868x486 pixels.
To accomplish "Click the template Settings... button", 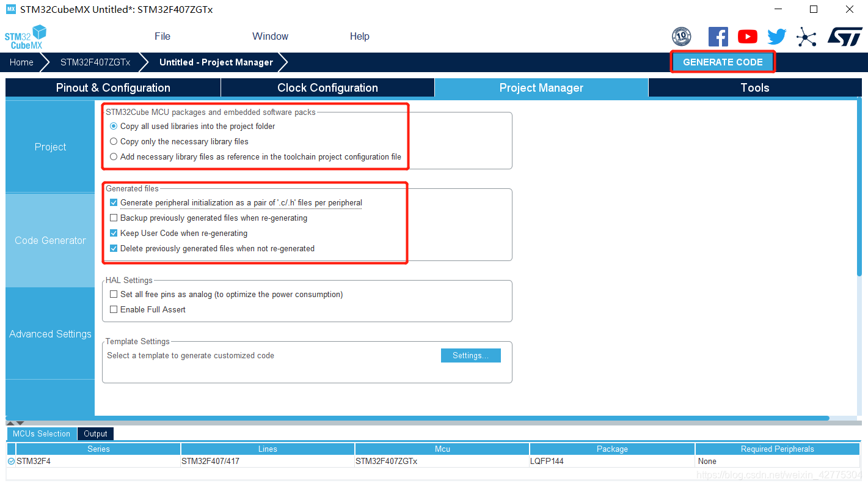I will pyautogui.click(x=470, y=356).
